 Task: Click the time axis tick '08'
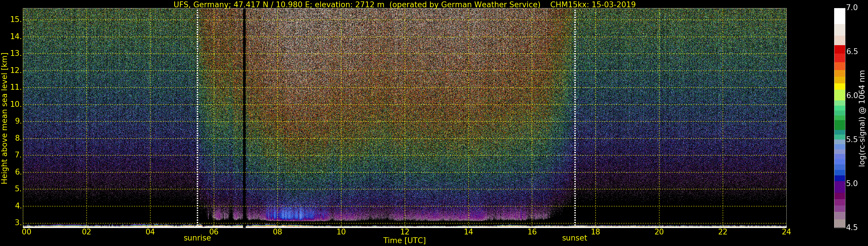tap(277, 232)
